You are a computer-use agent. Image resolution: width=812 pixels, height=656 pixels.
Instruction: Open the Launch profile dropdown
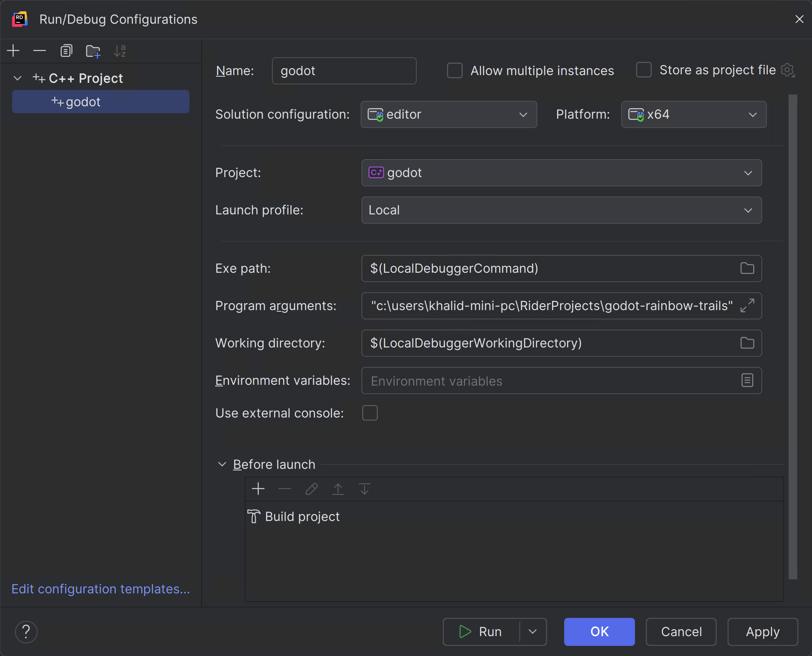coord(748,210)
